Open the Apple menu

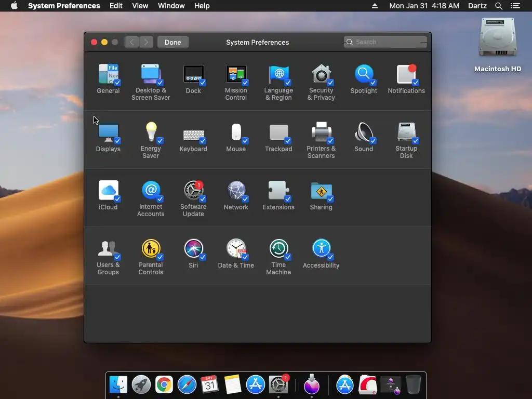[14, 6]
